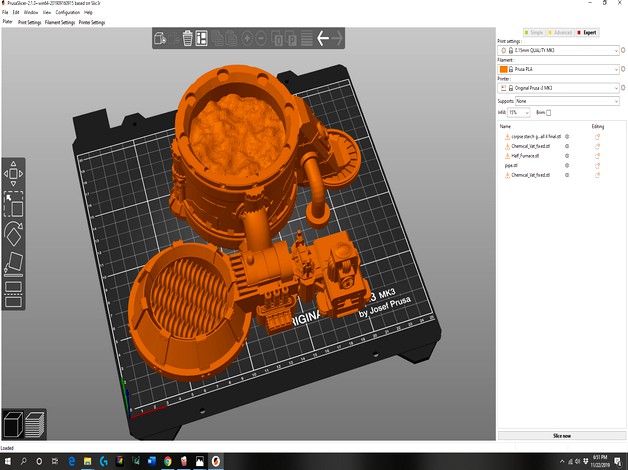This screenshot has width=628, height=470.
Task: Click the Copy icon in top toolbar
Action: (217, 38)
